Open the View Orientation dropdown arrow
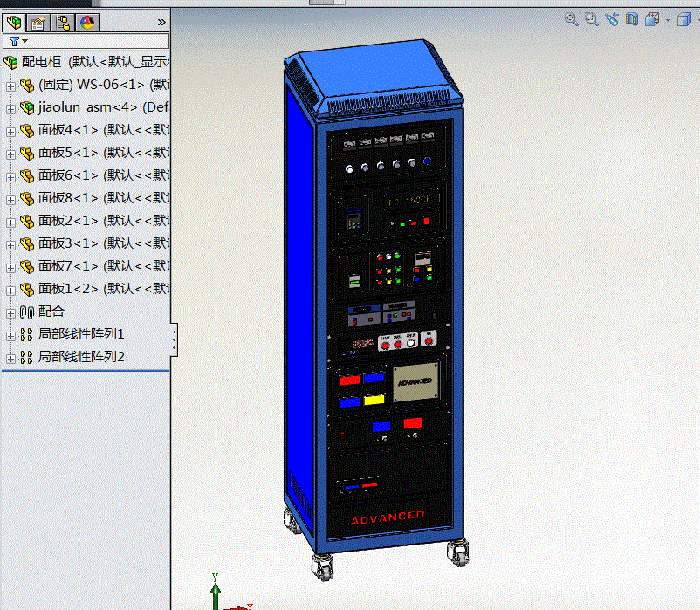Viewport: 700px width, 610px height. click(x=667, y=19)
